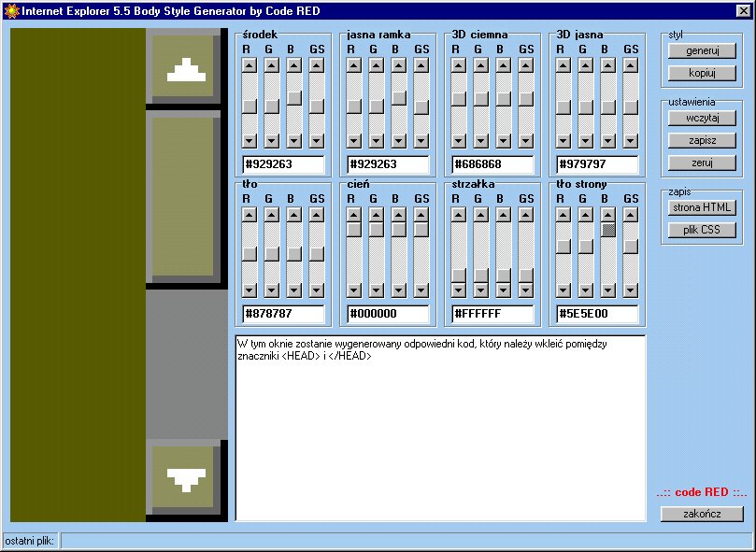This screenshot has width=756, height=552.
Task: Click the tło strony hex field #5E5E00
Action: [x=597, y=314]
